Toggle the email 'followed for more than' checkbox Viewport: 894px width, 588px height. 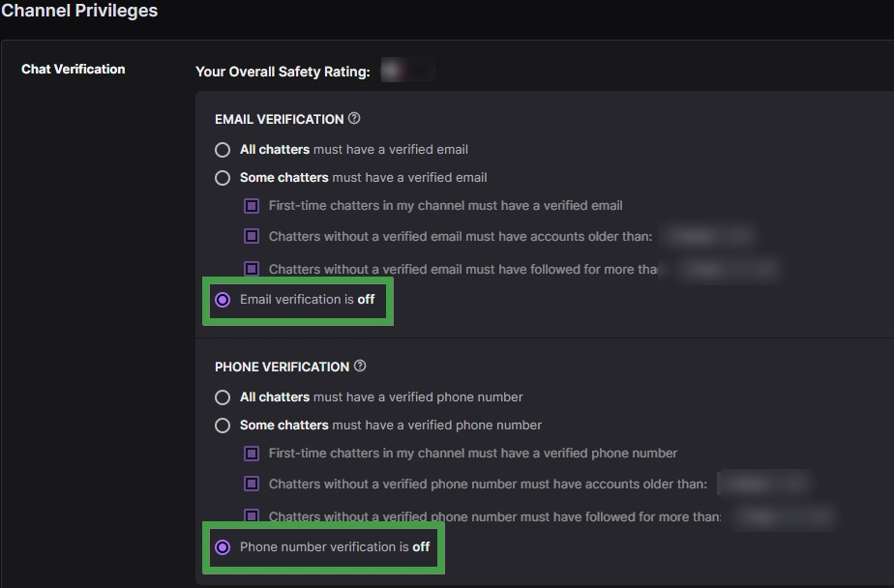252,268
